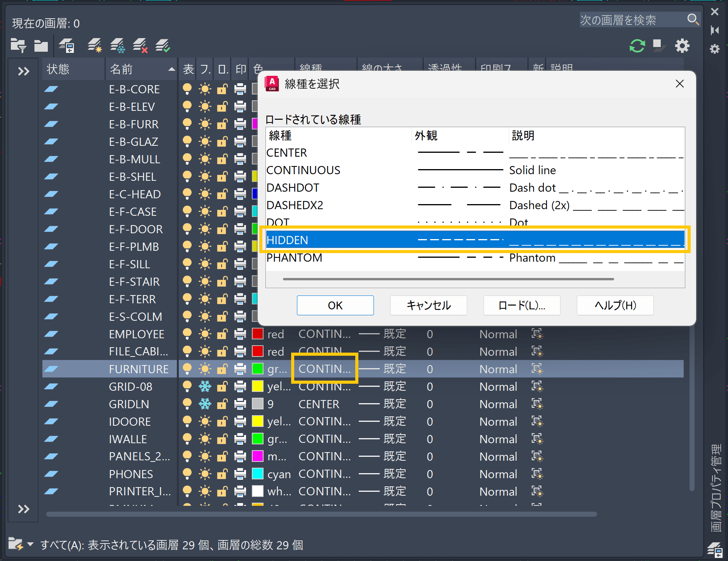Click New Layer Frozen in All Viewports
The image size is (728, 561).
tap(117, 45)
